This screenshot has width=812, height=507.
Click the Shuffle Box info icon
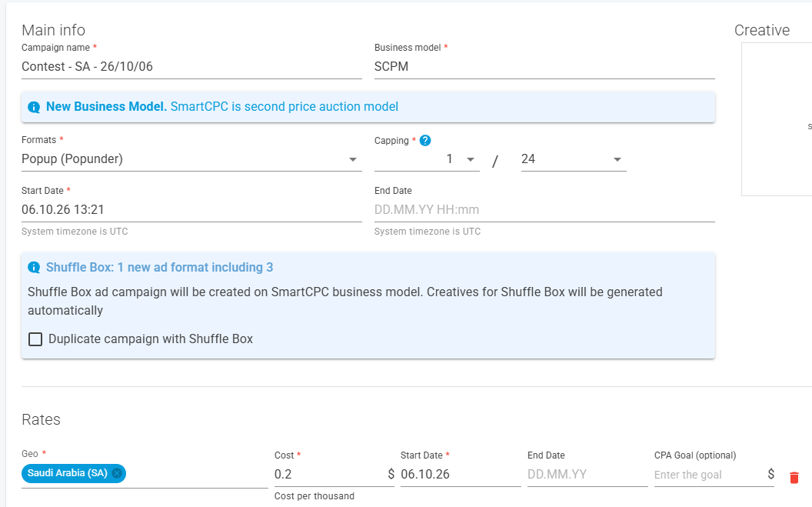click(34, 268)
